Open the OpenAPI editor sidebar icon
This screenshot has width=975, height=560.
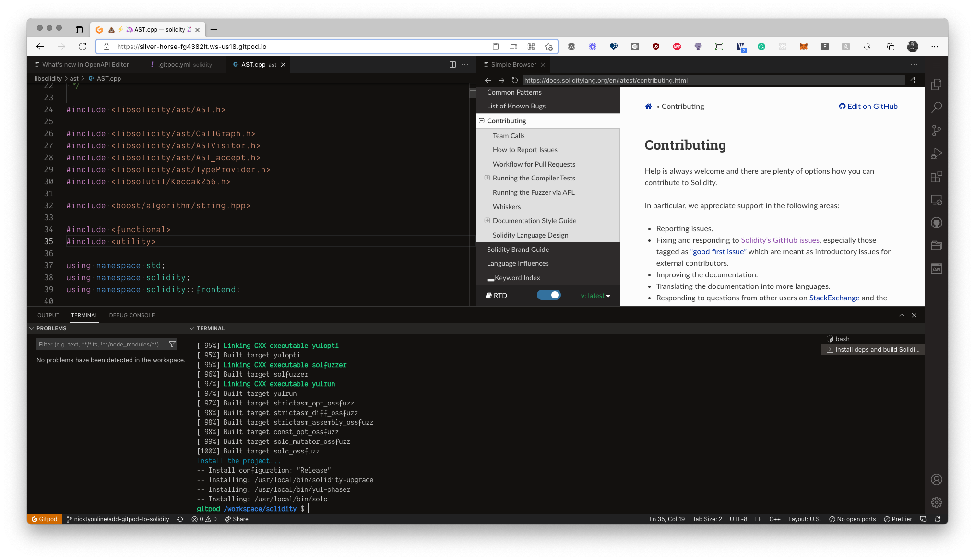(x=937, y=268)
